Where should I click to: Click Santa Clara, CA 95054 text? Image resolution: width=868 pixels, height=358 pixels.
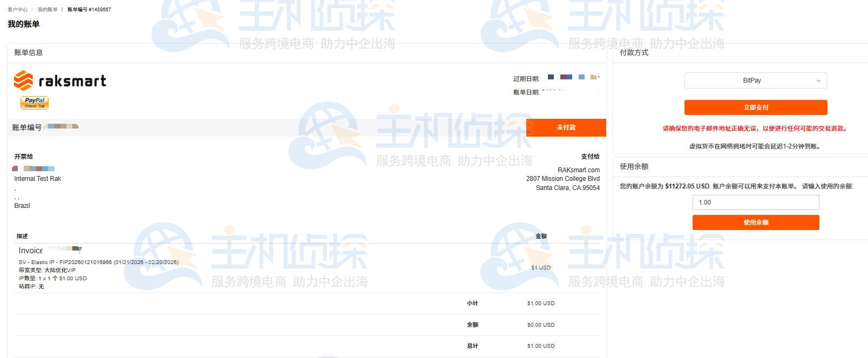tap(568, 188)
